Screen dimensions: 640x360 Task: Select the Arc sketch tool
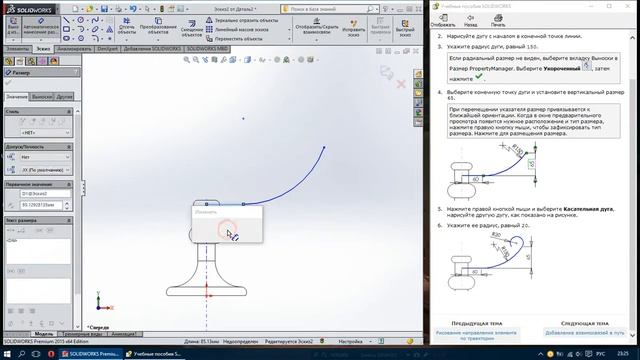[81, 29]
